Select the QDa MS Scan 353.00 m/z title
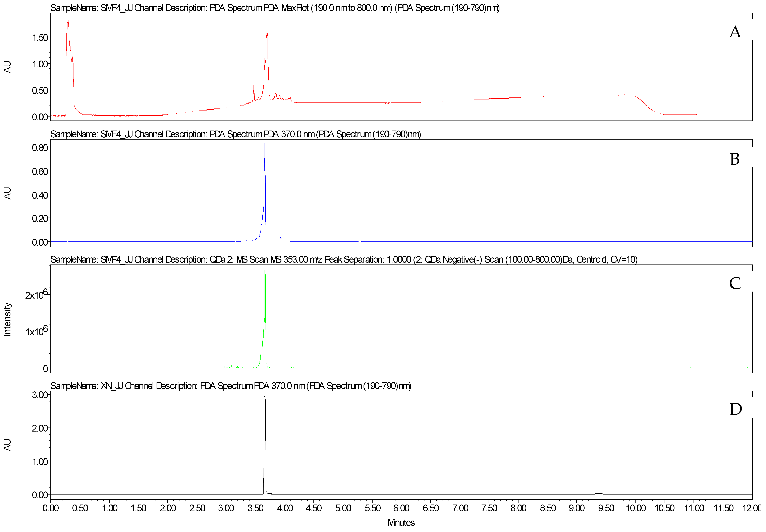Screen dimensions: 766x532 (344, 259)
